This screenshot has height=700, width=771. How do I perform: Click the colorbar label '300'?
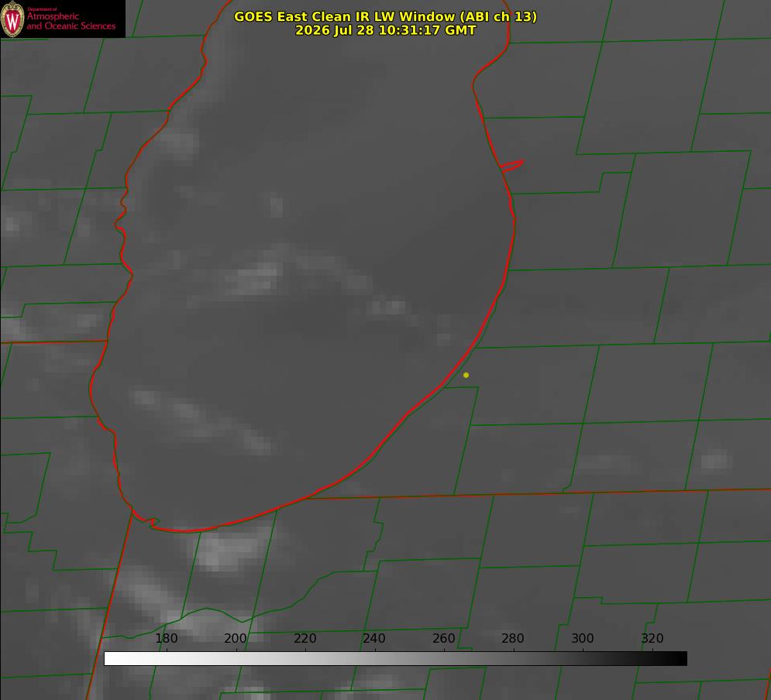(x=583, y=638)
